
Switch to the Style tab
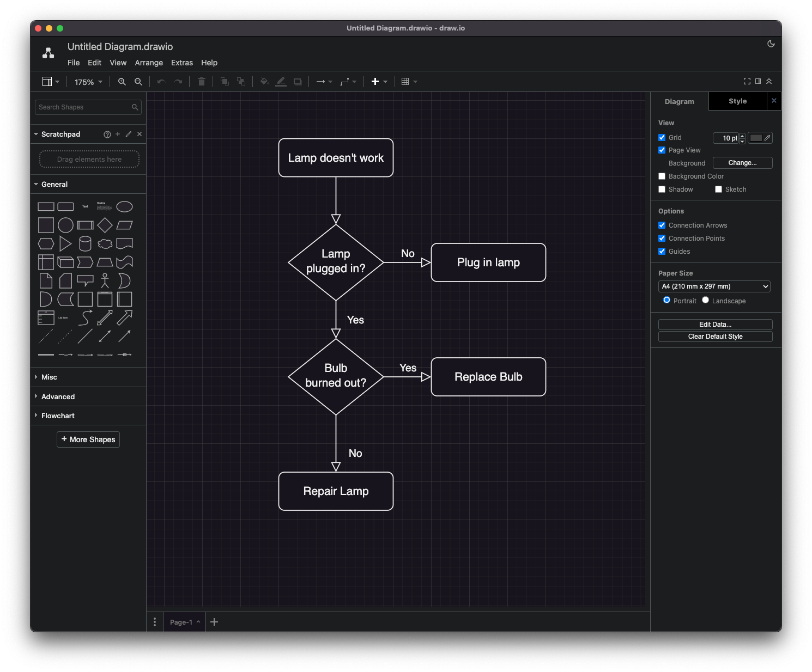[x=737, y=101]
